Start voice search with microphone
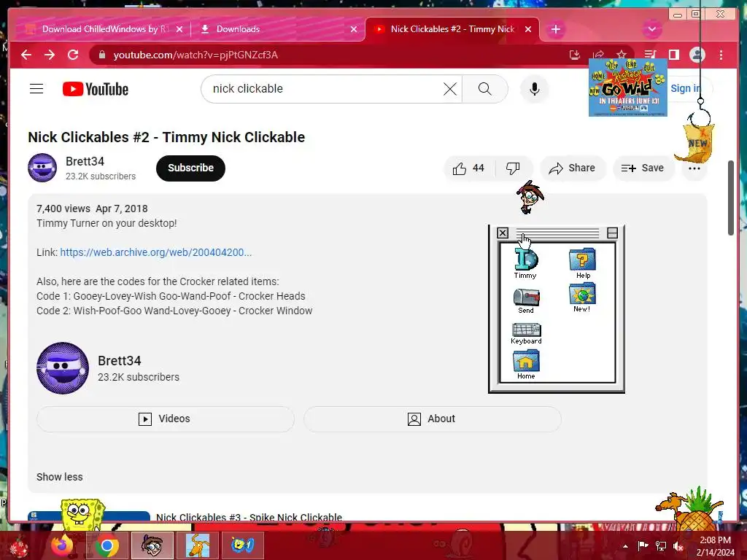The height and width of the screenshot is (560, 747). click(535, 89)
